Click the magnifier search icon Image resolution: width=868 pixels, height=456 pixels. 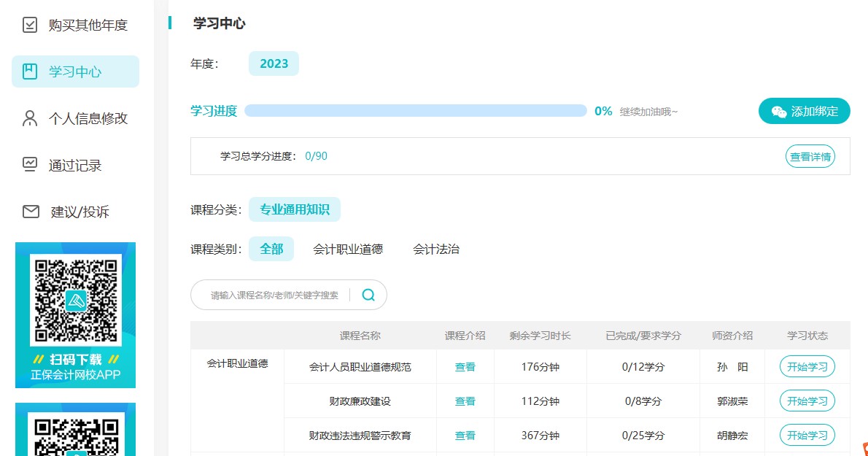[368, 295]
